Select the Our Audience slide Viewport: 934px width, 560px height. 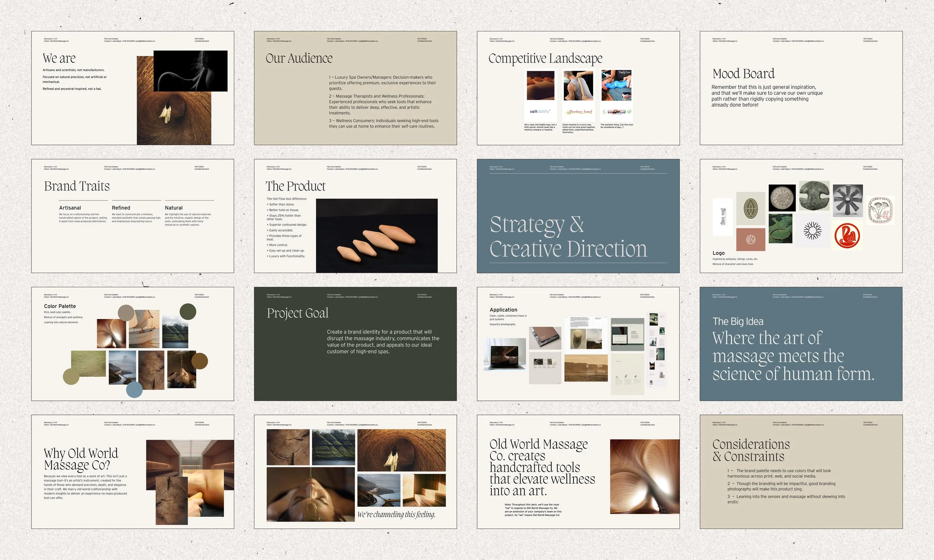(x=355, y=88)
